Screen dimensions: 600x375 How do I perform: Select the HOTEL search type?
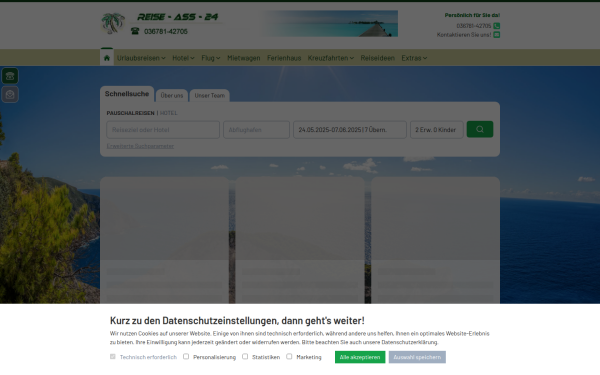[x=168, y=113]
